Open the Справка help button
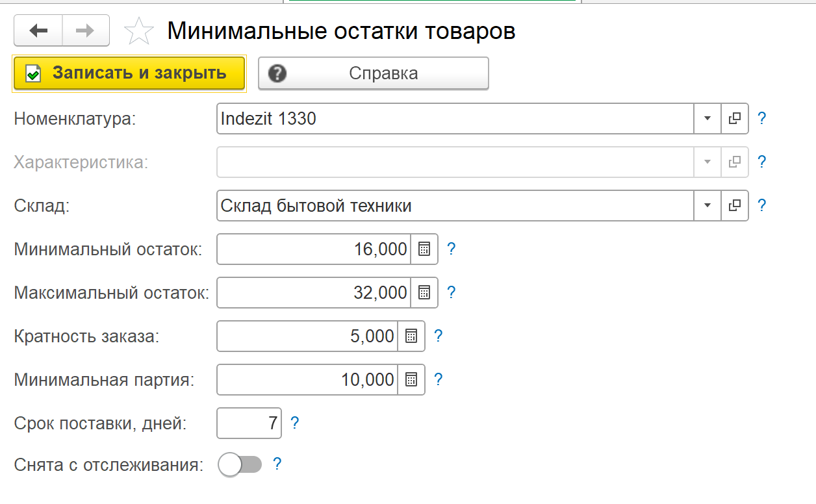Image resolution: width=816 pixels, height=504 pixels. 374,73
